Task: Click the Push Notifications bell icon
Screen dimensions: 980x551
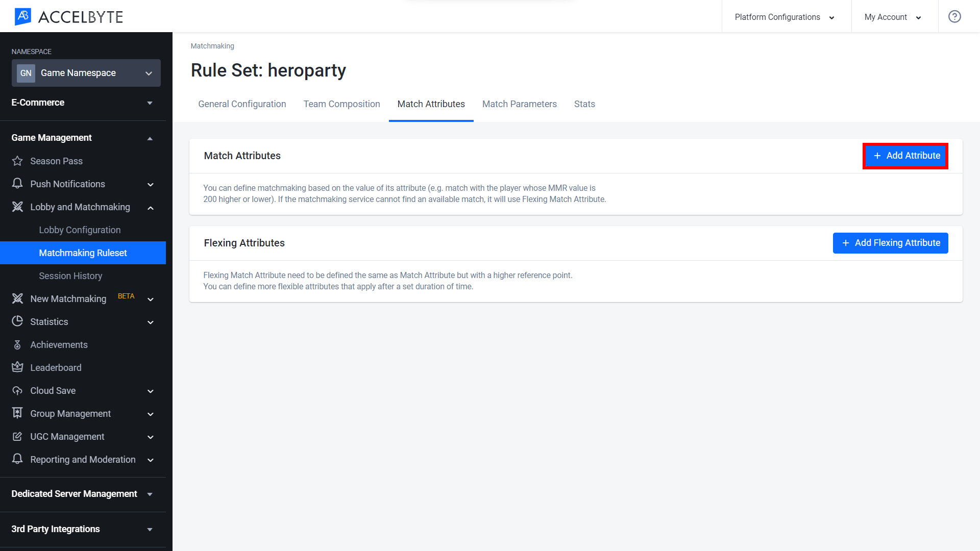Action: 18,184
